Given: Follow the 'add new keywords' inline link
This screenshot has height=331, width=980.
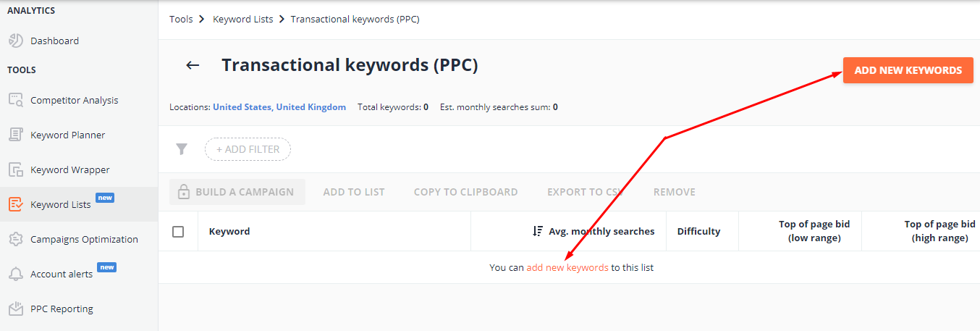Looking at the screenshot, I should [567, 268].
